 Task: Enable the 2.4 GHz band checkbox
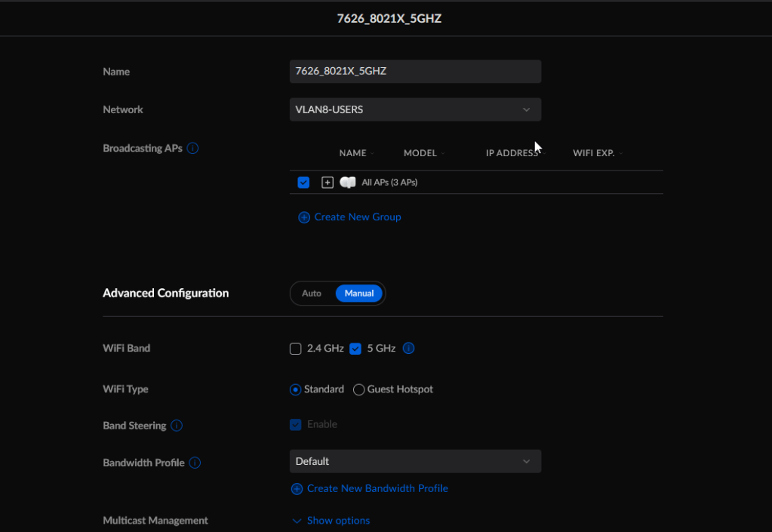point(296,349)
